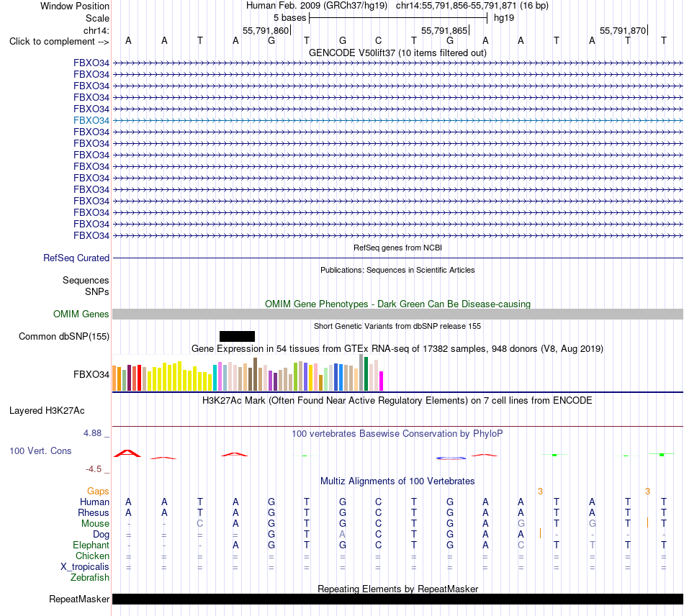Click the X_tropicalis alignment row label
684x616 pixels.
(x=85, y=567)
